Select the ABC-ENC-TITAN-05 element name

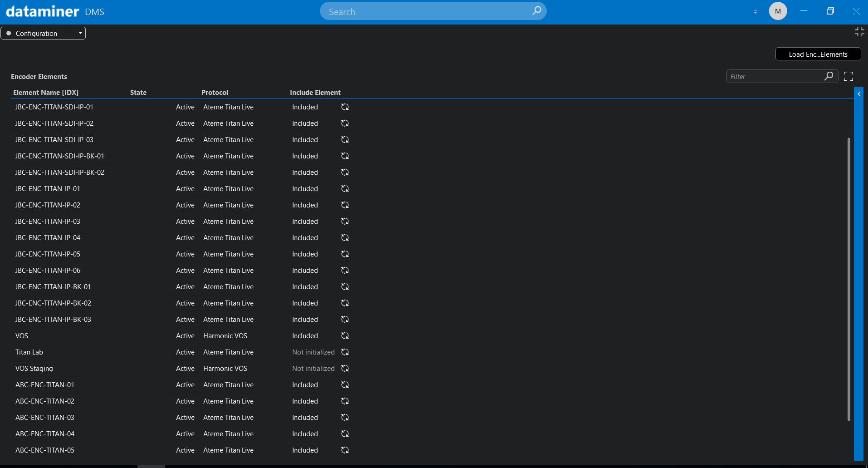click(x=45, y=450)
